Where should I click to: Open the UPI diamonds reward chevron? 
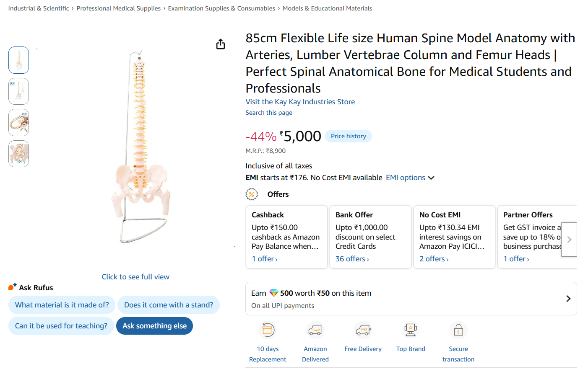pyautogui.click(x=568, y=299)
